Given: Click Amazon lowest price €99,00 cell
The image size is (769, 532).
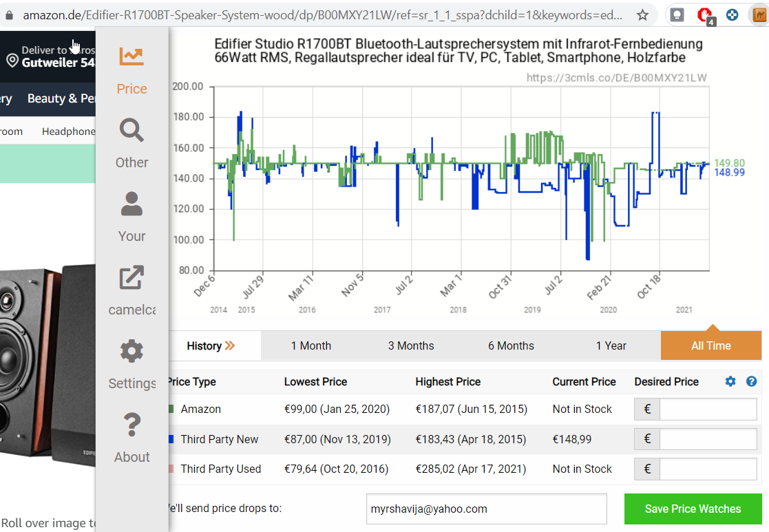Looking at the screenshot, I should point(337,409).
